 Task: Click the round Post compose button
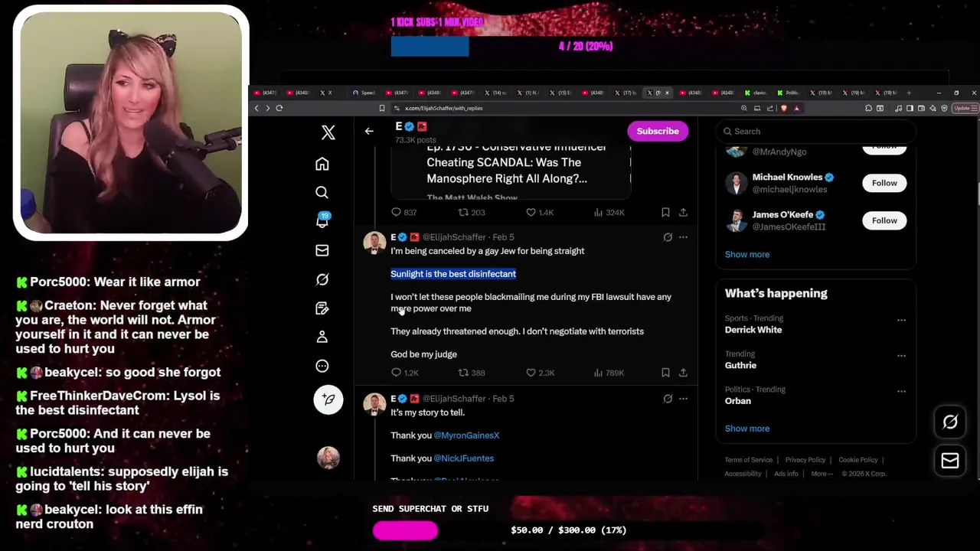[328, 399]
